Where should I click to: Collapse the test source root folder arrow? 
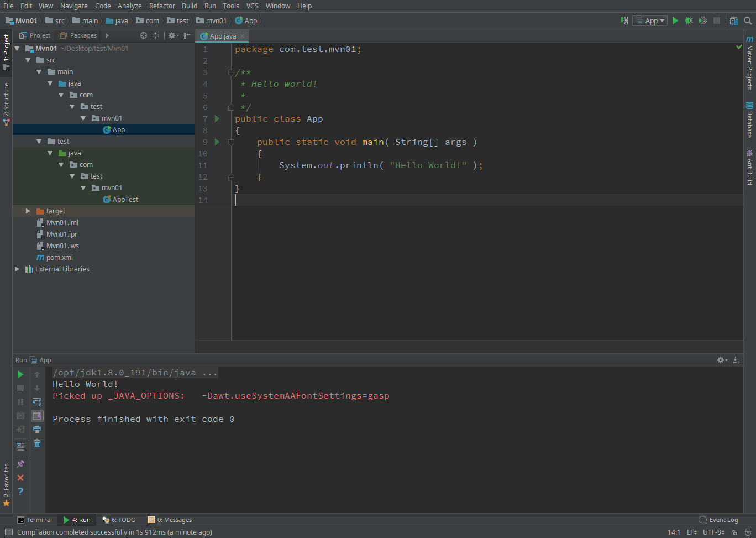pyautogui.click(x=39, y=142)
